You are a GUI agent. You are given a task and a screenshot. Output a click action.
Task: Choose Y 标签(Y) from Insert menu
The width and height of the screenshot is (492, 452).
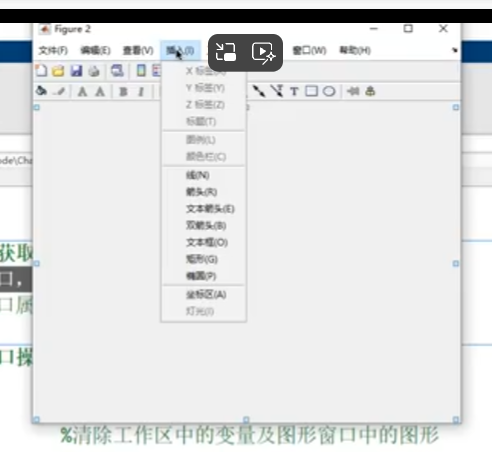(204, 88)
